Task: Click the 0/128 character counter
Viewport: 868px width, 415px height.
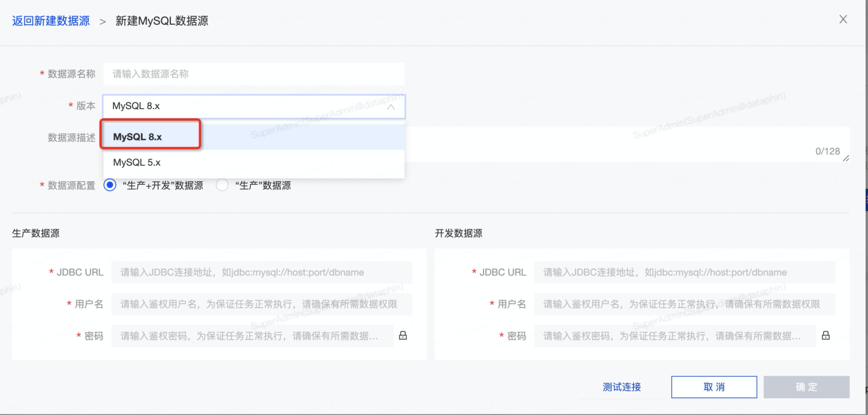Action: pos(828,151)
